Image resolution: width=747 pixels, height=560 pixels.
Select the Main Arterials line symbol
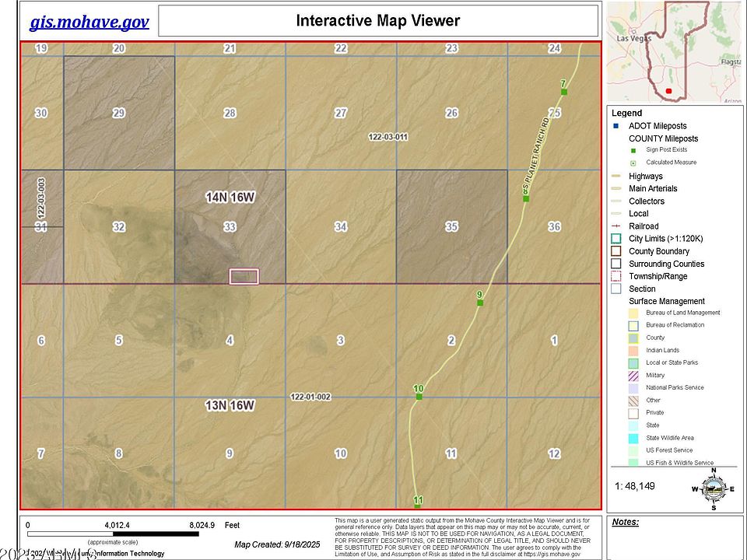(x=616, y=188)
